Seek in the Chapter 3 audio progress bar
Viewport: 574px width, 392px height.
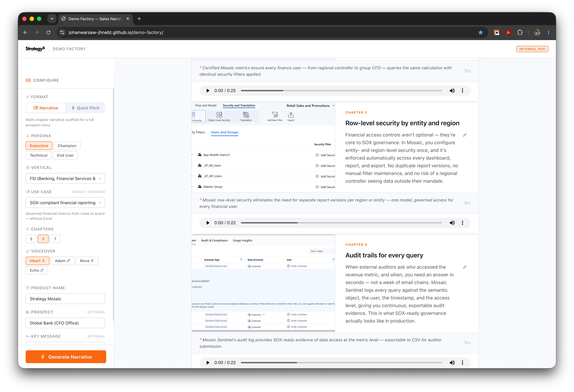pyautogui.click(x=341, y=223)
